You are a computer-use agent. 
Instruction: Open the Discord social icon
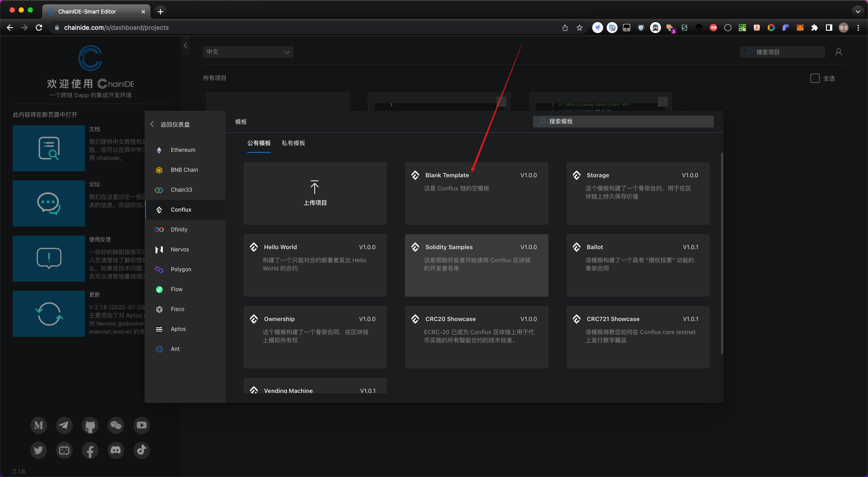click(116, 450)
